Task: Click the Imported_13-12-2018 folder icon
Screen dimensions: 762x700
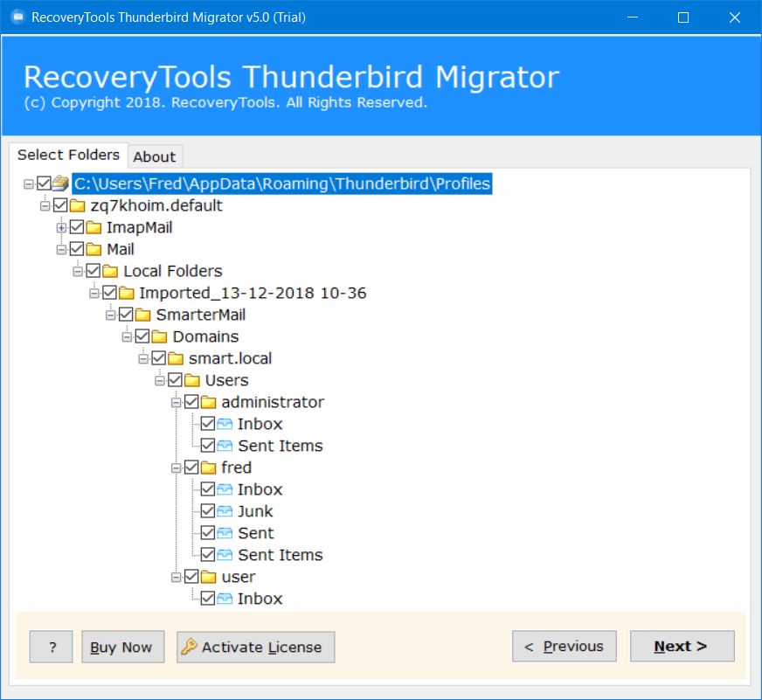Action: pyautogui.click(x=127, y=293)
